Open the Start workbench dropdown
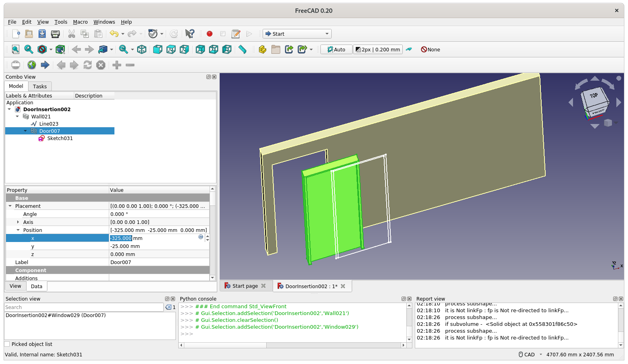 tap(297, 34)
